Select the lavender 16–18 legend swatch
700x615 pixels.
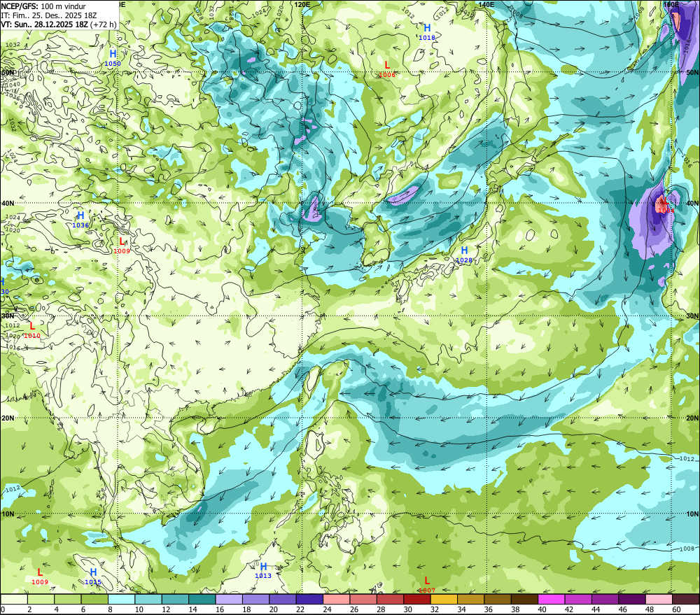[229, 599]
